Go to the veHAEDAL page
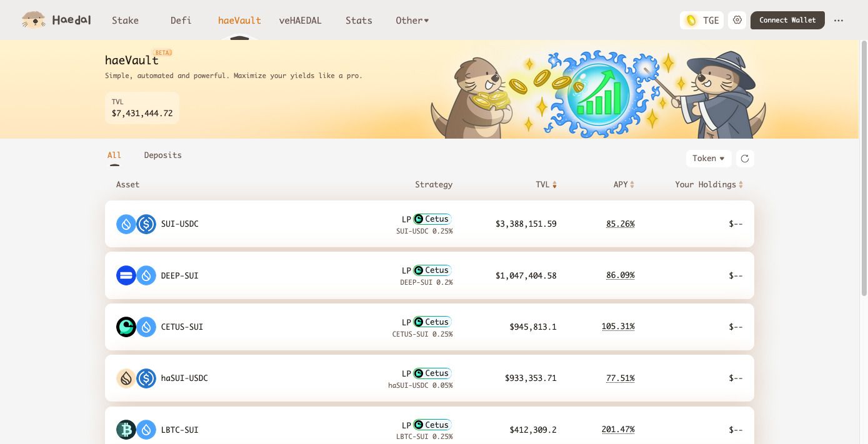The height and width of the screenshot is (444, 868). (300, 21)
